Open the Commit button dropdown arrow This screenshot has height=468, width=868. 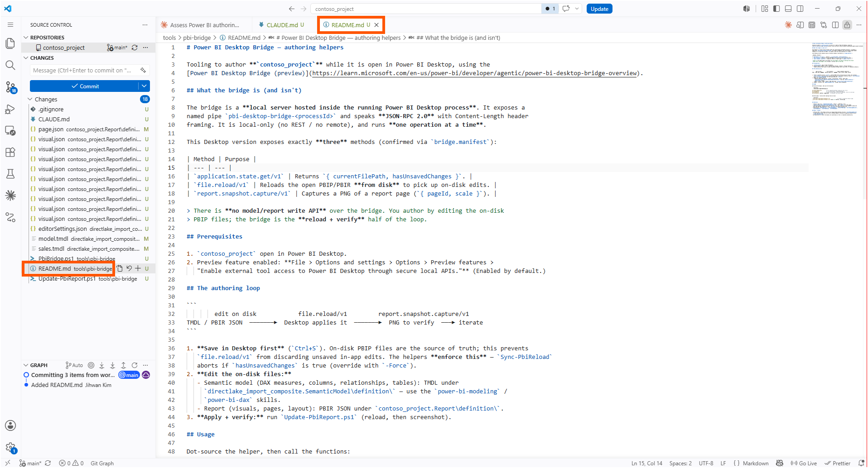[144, 86]
